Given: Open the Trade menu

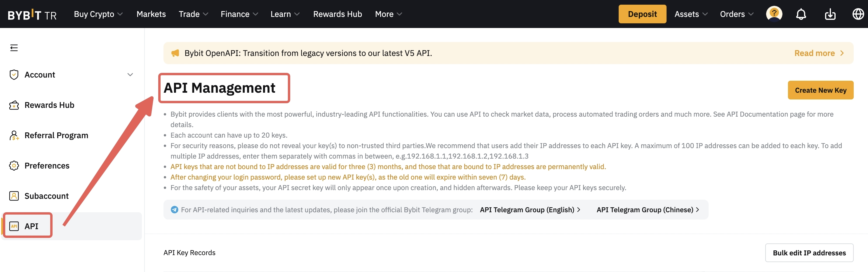Looking at the screenshot, I should pos(193,14).
